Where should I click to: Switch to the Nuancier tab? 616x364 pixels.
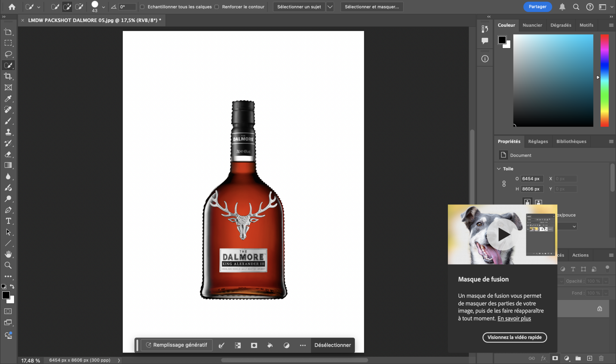coord(532,25)
